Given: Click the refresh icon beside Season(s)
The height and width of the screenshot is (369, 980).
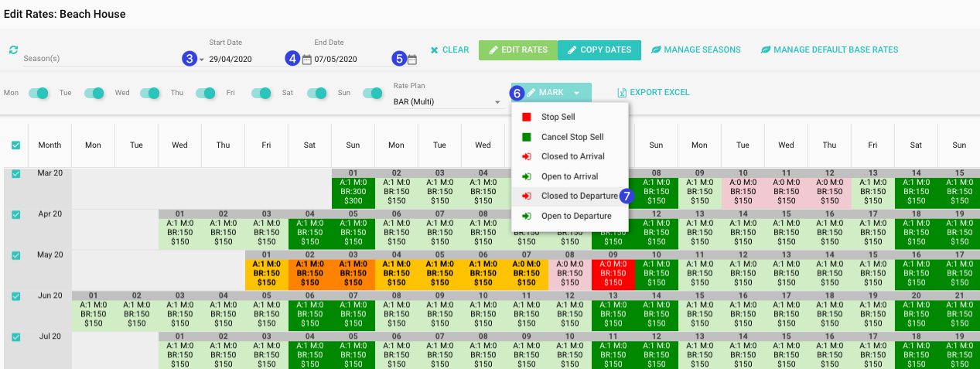Looking at the screenshot, I should (x=13, y=50).
